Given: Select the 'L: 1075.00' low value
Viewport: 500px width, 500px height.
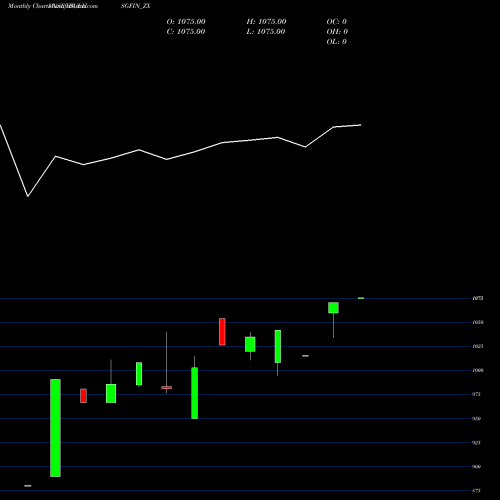Looking at the screenshot, I should (266, 32).
